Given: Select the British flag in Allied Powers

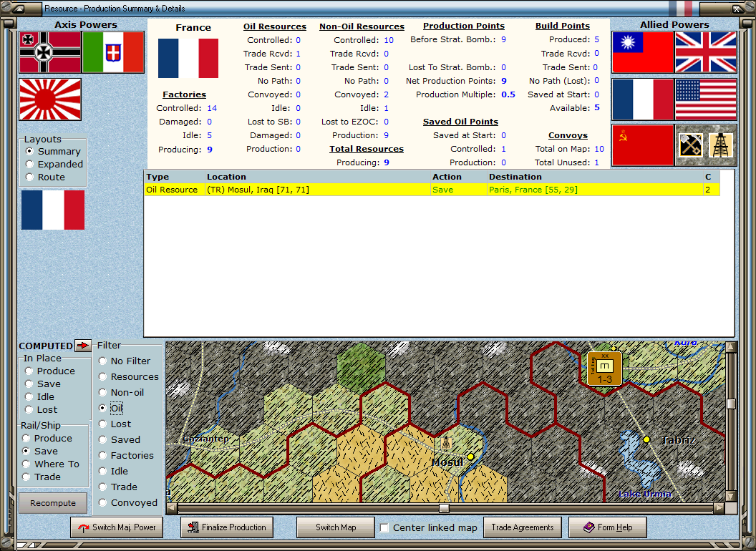Looking at the screenshot, I should tap(706, 53).
